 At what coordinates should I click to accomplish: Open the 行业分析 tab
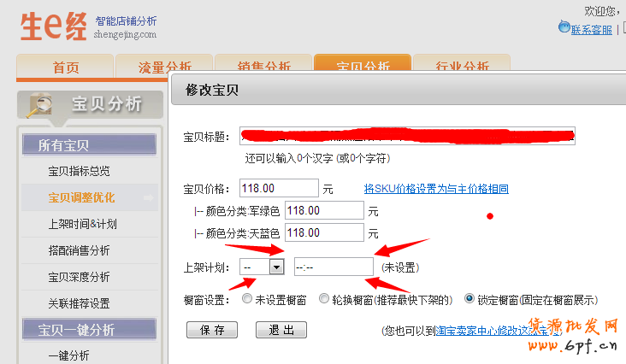pyautogui.click(x=461, y=68)
